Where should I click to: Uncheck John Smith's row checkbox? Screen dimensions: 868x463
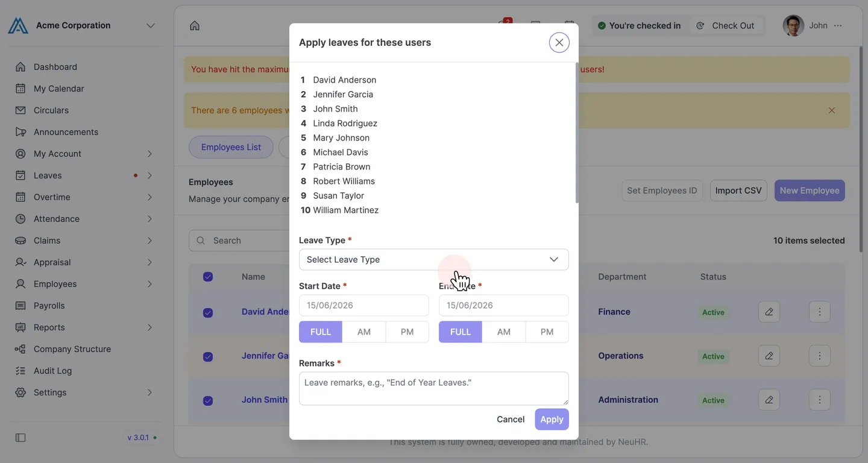coord(208,401)
